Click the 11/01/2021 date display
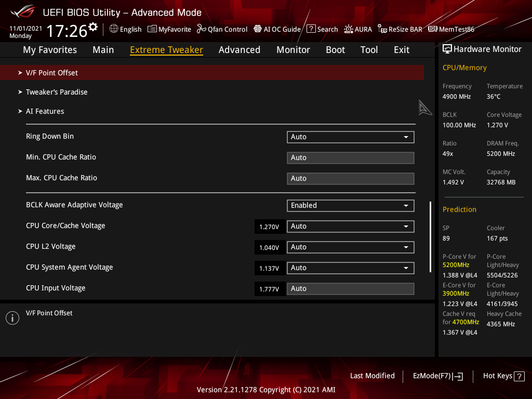Screen dimensions: 532x399 point(26,29)
